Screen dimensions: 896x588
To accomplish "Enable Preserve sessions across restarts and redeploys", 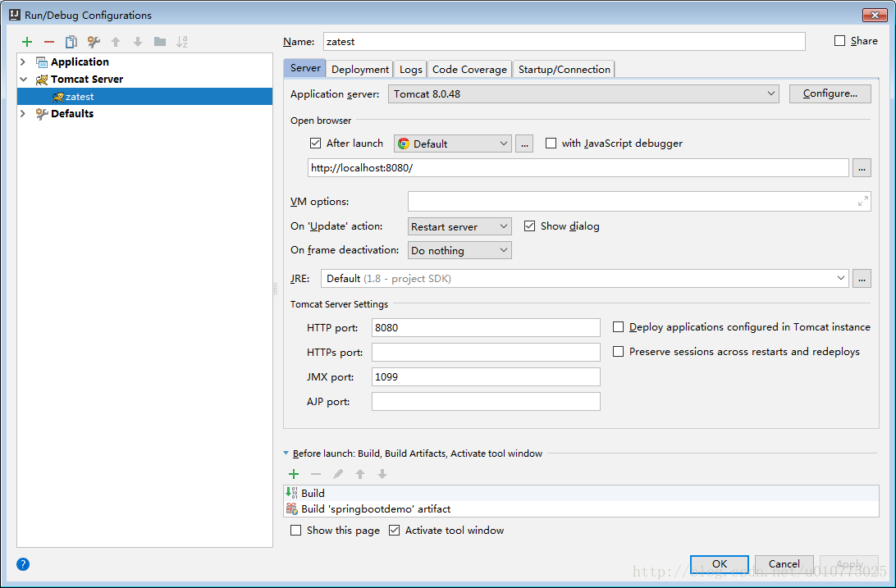I will (x=619, y=352).
